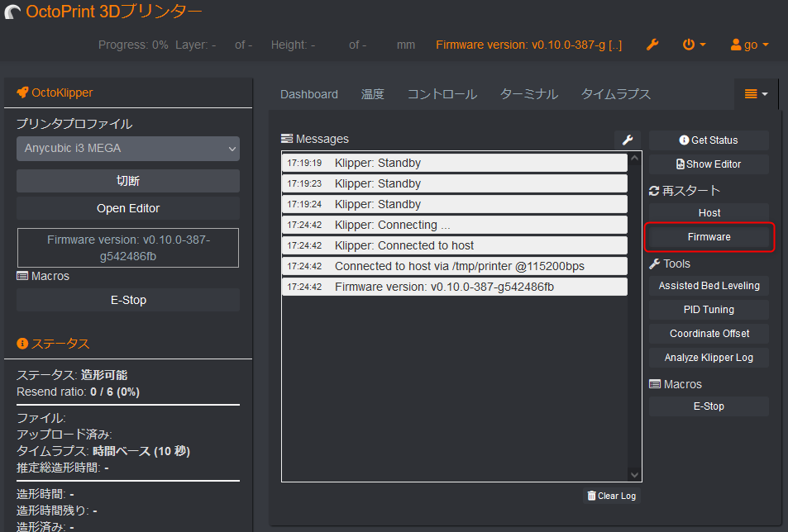Click the Tools section wrench icon

(x=654, y=264)
